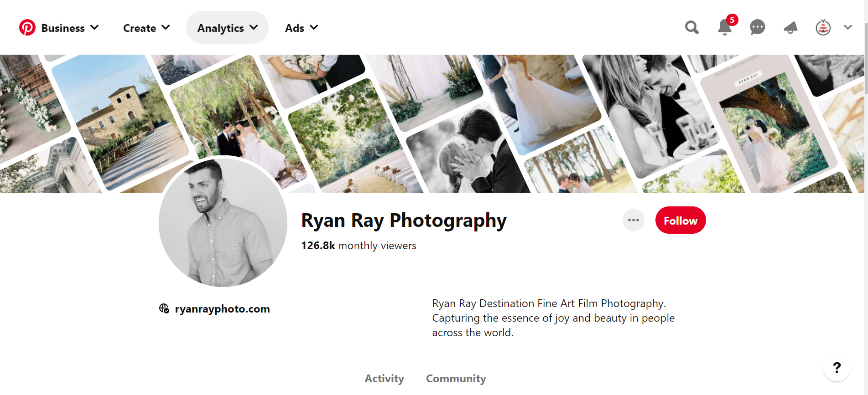Viewport: 868px width, 395px height.
Task: Click the Pinterest logo icon
Action: (x=27, y=28)
